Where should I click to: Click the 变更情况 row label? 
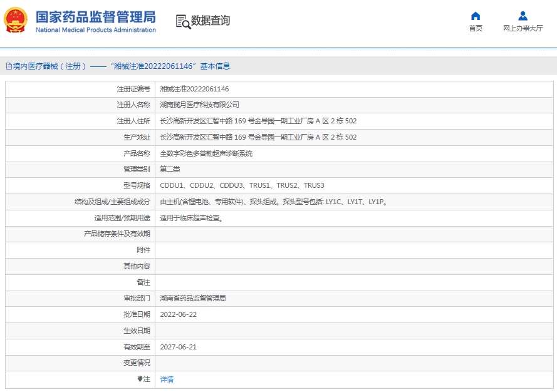coord(137,363)
